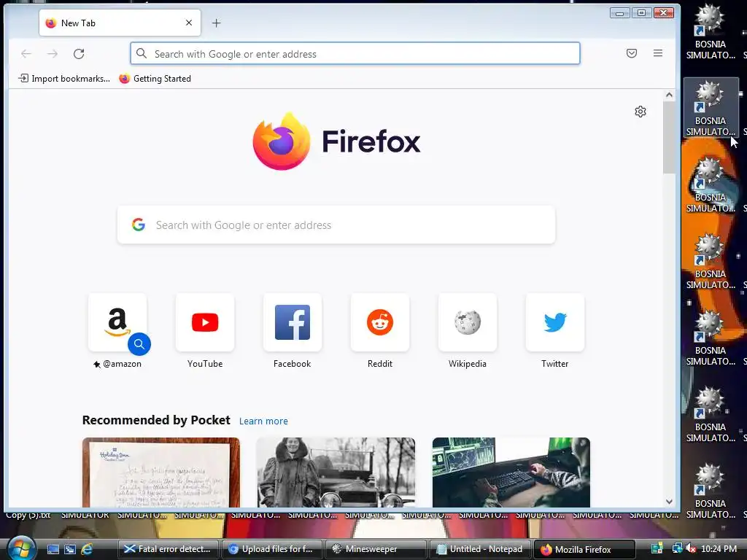Click the vertical scrollbar thumb
Image resolution: width=747 pixels, height=560 pixels.
point(669,137)
